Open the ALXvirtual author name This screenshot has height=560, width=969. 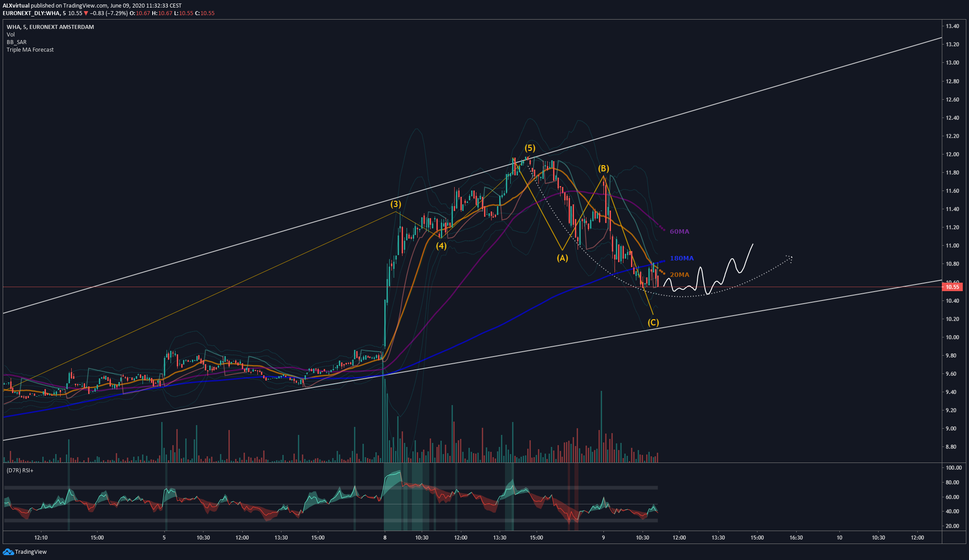point(16,6)
